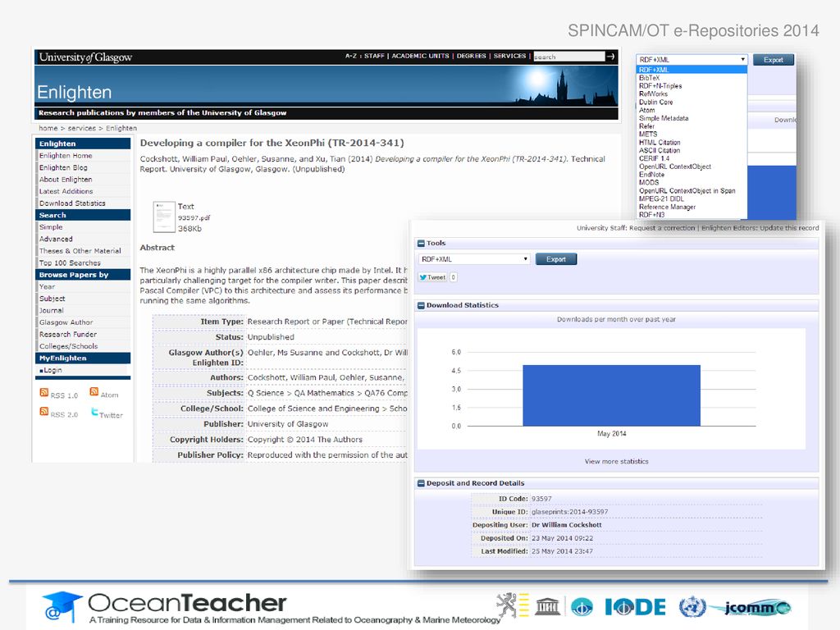840x630 pixels.
Task: Open Advanced search link
Action: (x=55, y=239)
